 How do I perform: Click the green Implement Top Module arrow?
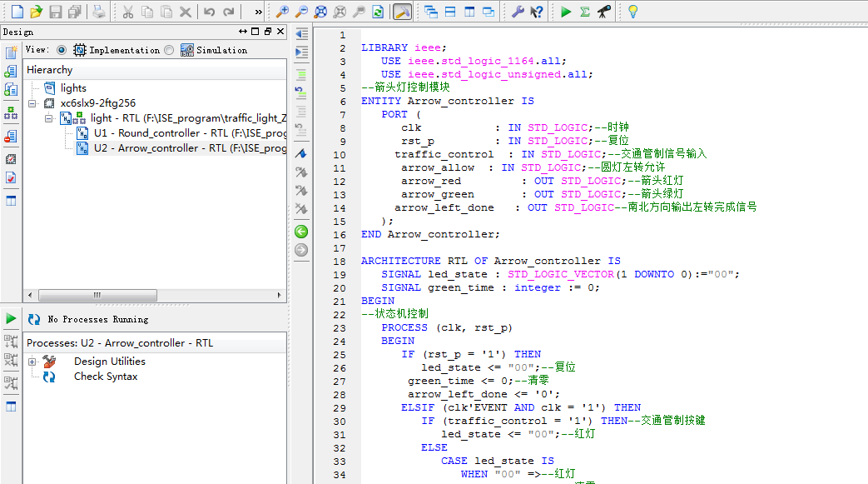pos(566,12)
